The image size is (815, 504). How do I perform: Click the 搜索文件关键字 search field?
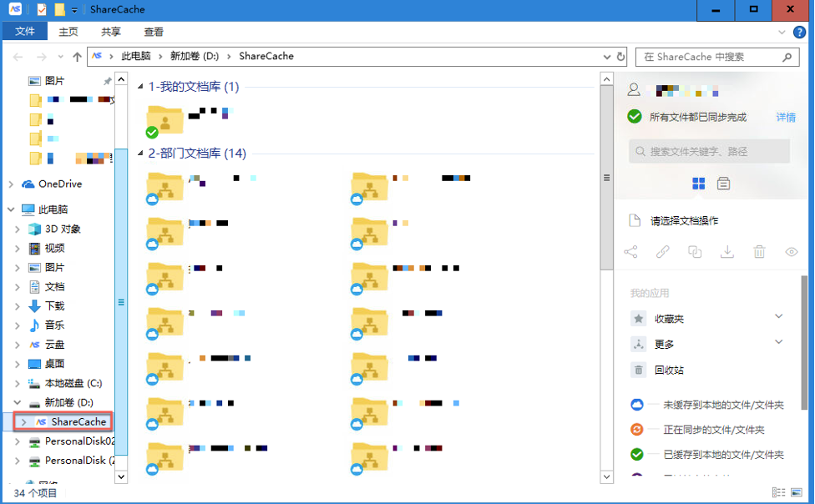[710, 151]
